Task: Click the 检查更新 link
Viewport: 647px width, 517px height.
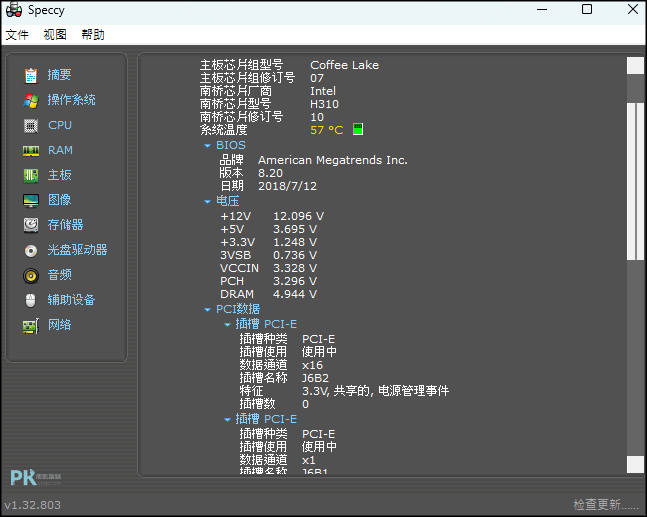Action: [606, 504]
